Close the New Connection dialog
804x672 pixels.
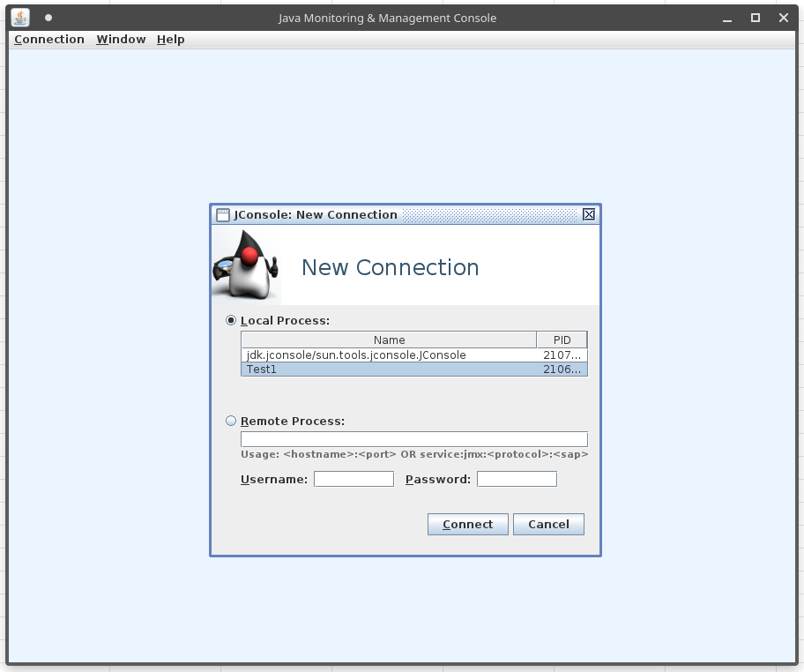[x=589, y=214]
